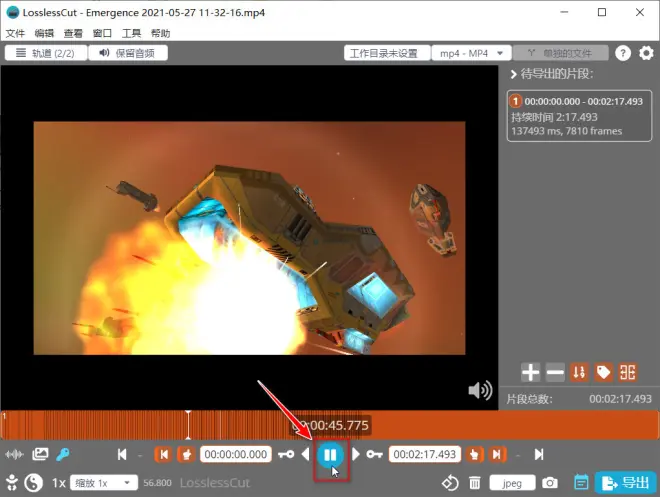
Task: Remove the segment with the minus icon
Action: point(555,372)
